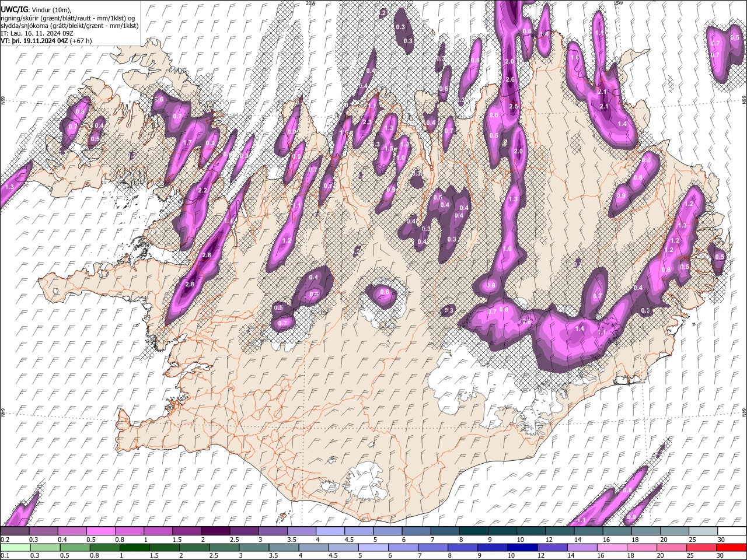This screenshot has height=560, width=747.
Task: Click the 4.5 label in the upper legend row
Action: pyautogui.click(x=349, y=540)
